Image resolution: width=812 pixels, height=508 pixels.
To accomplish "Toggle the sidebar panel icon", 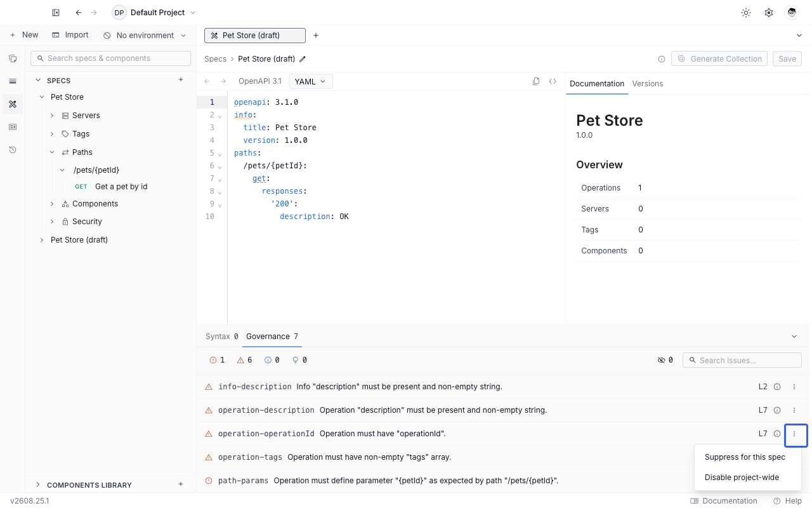I will (x=56, y=13).
